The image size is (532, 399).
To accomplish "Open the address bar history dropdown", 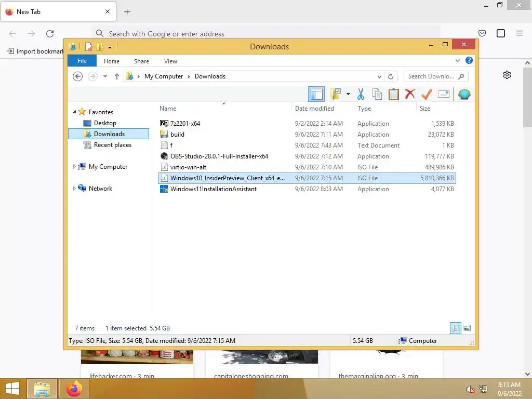I will click(379, 76).
